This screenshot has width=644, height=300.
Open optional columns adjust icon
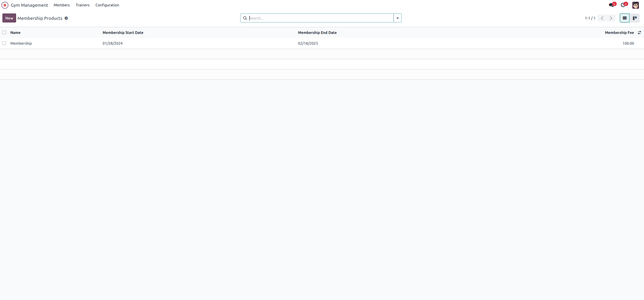coord(639,33)
